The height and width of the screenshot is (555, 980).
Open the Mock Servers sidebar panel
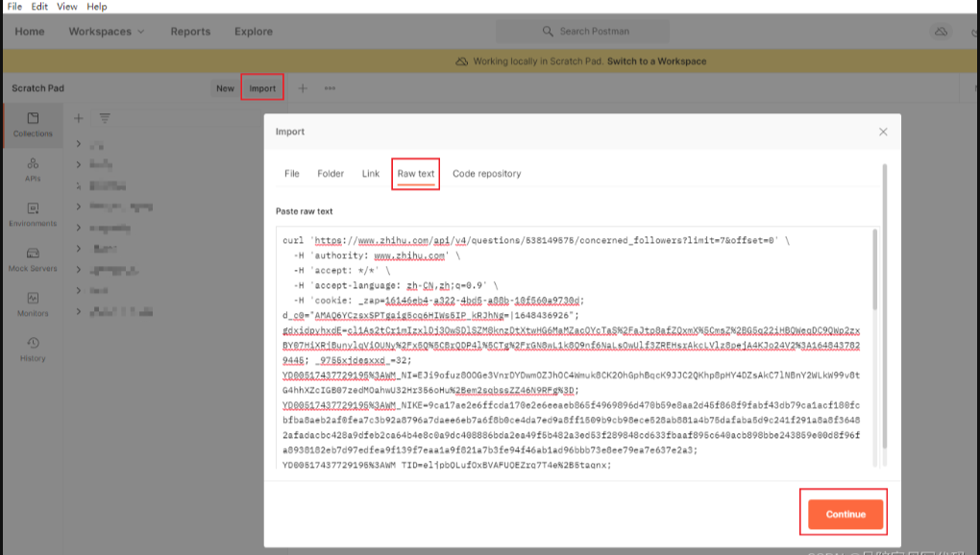pos(33,259)
